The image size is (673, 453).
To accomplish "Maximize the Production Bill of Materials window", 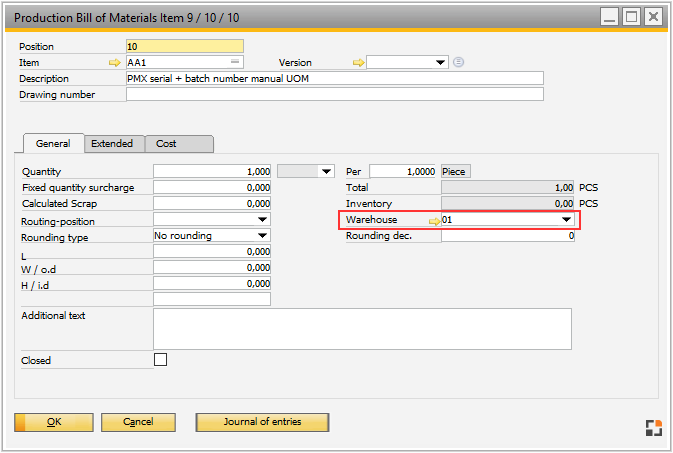I will (x=631, y=17).
